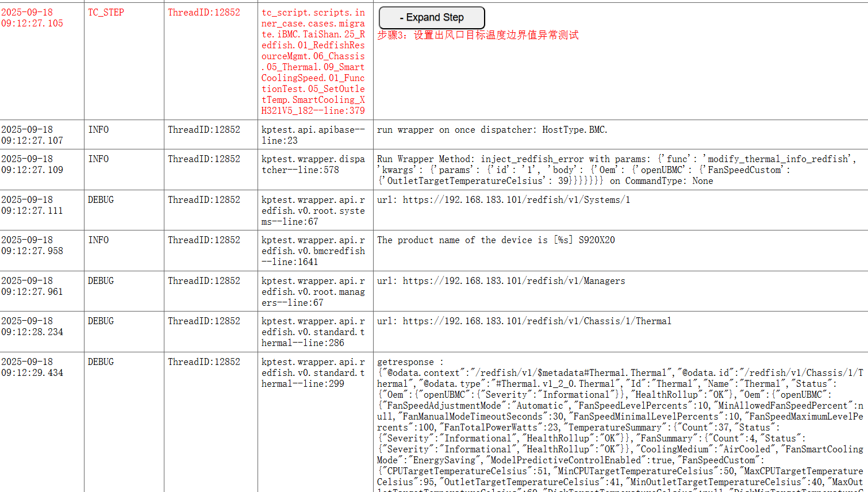Click the getresponse JSON message text

620,422
